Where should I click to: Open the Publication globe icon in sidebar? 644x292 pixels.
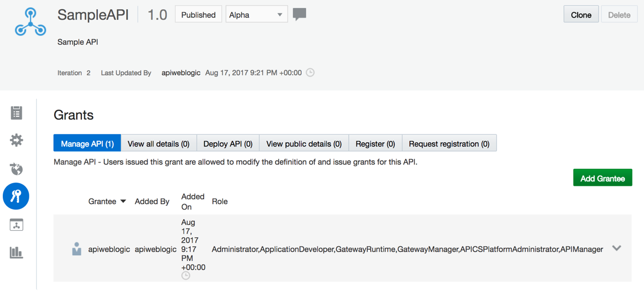16,168
